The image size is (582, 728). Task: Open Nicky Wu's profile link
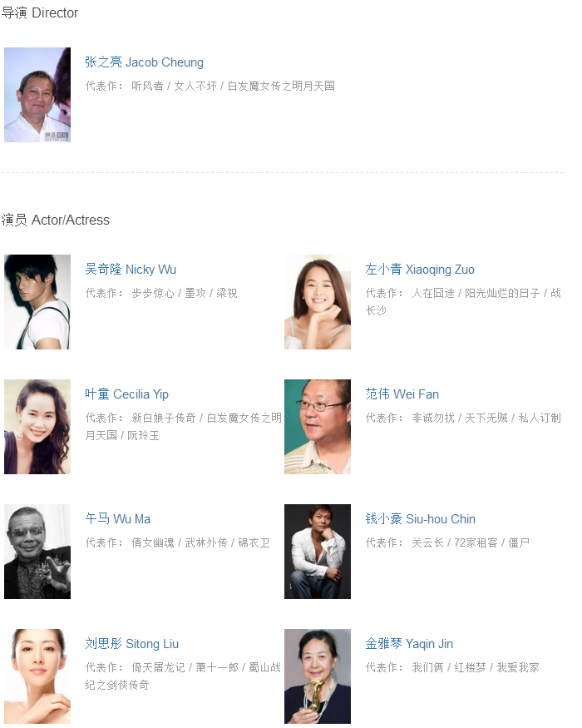pyautogui.click(x=131, y=270)
